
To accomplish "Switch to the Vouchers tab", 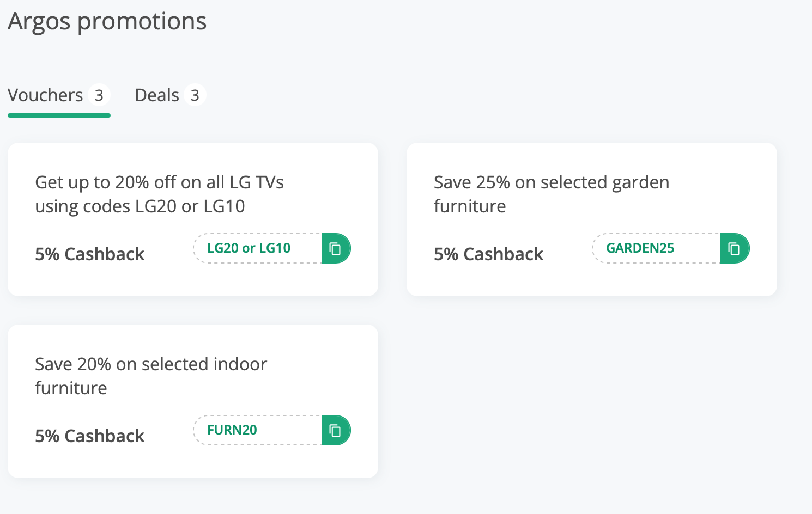I will (59, 96).
